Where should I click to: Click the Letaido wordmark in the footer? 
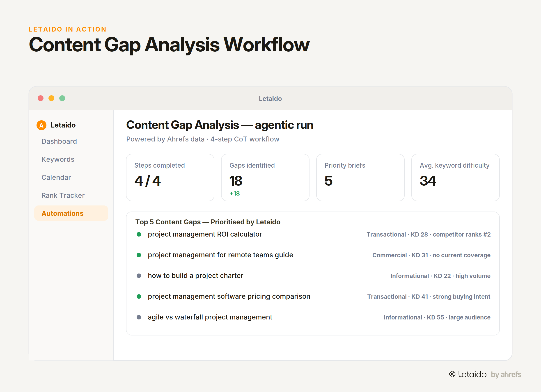pyautogui.click(x=472, y=374)
